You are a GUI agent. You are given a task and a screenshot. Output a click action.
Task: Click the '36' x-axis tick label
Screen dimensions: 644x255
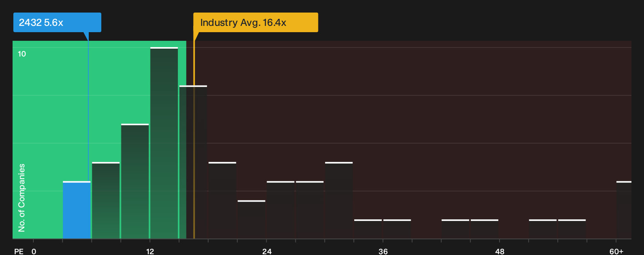(383, 251)
